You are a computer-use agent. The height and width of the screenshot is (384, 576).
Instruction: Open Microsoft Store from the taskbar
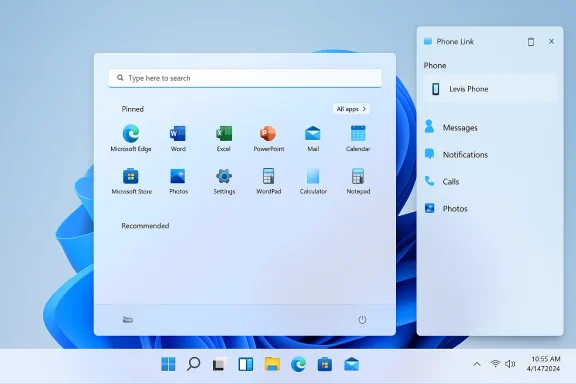click(x=325, y=364)
